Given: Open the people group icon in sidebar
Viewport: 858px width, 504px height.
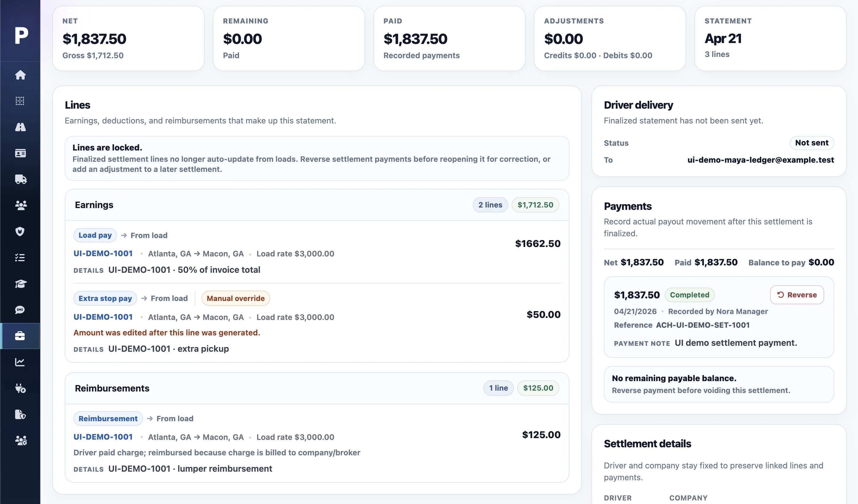Looking at the screenshot, I should (21, 205).
